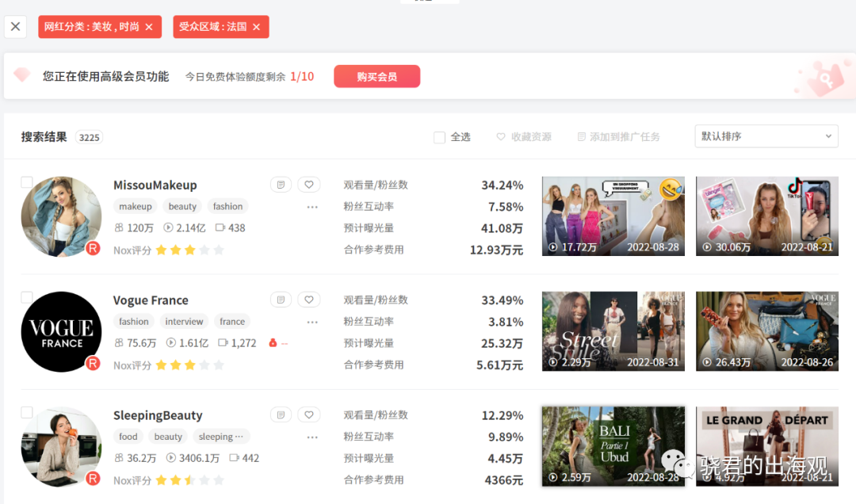Add SleepingBeauty to task list icon
The image size is (856, 504).
pyautogui.click(x=281, y=415)
